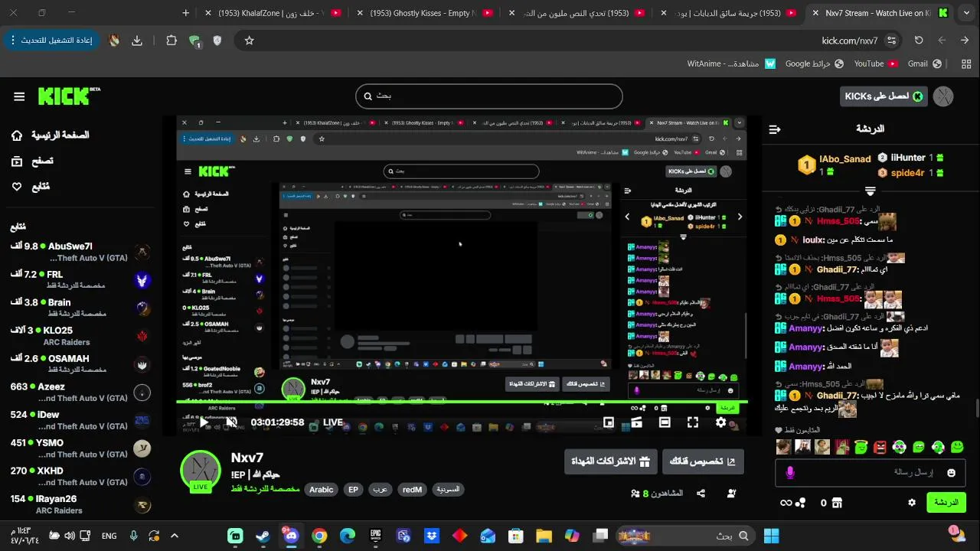The height and width of the screenshot is (551, 980).
Task: Insert the red angry emote
Action: coord(880,447)
